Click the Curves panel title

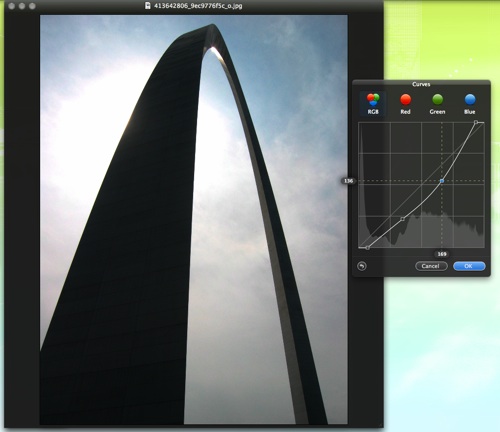(421, 84)
